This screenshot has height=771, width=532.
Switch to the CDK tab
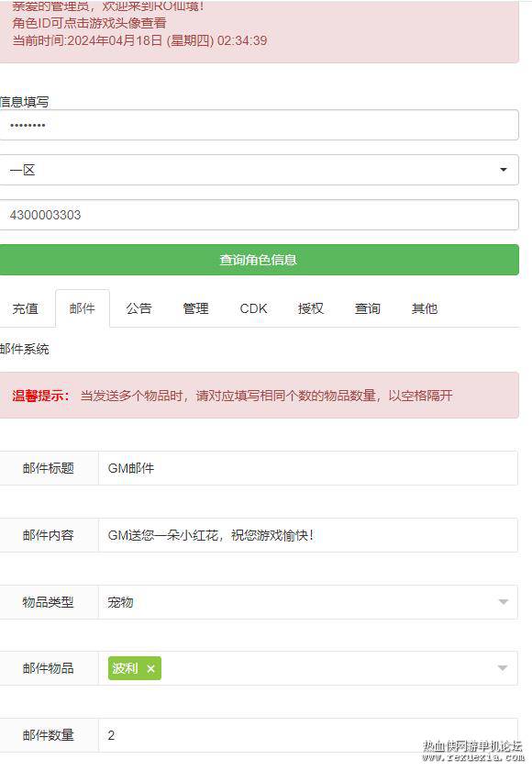click(253, 308)
